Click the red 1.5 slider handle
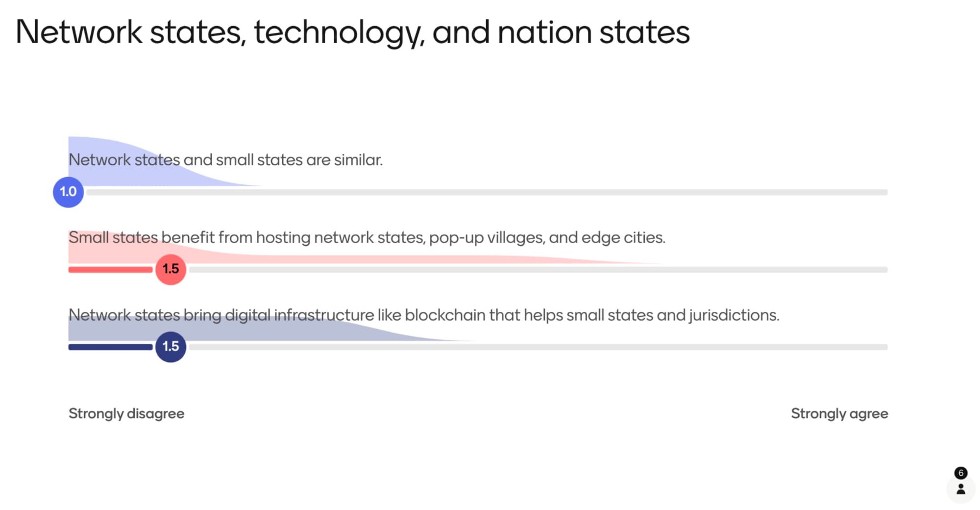 click(x=171, y=269)
